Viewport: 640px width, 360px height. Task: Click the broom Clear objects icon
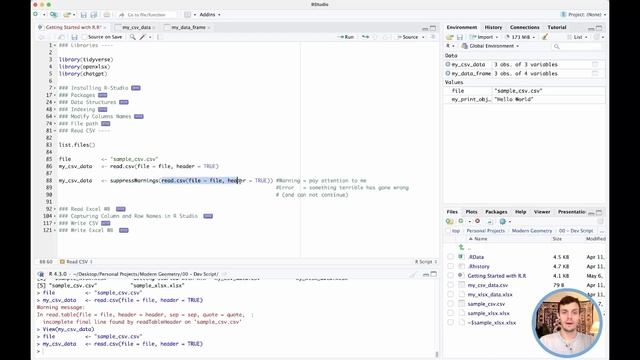545,37
